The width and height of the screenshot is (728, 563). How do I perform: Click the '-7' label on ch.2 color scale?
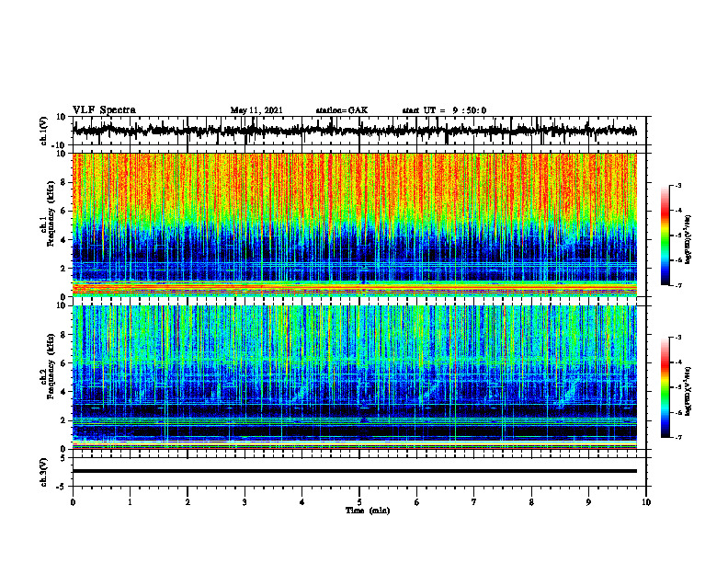tap(678, 437)
